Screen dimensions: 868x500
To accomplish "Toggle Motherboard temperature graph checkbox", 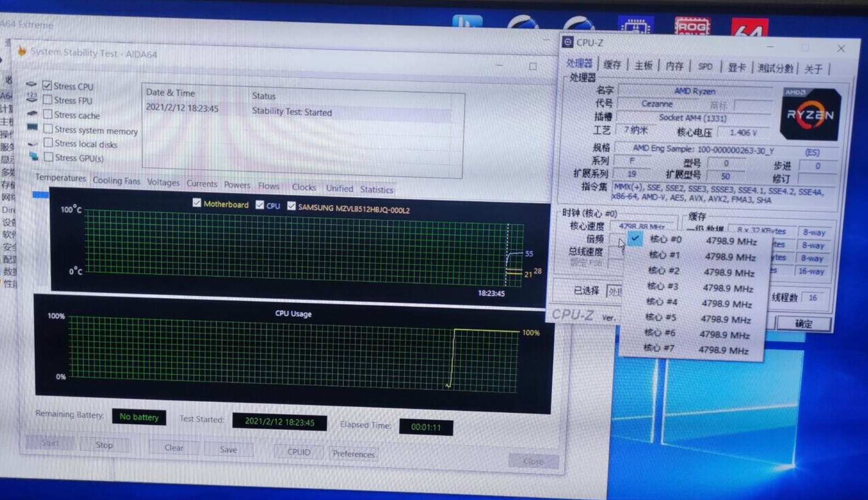I will pos(197,203).
